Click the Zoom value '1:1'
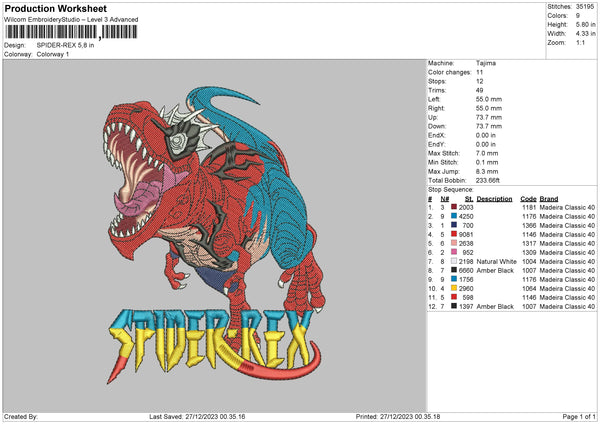Image resolution: width=600 pixels, height=424 pixels. pyautogui.click(x=580, y=42)
